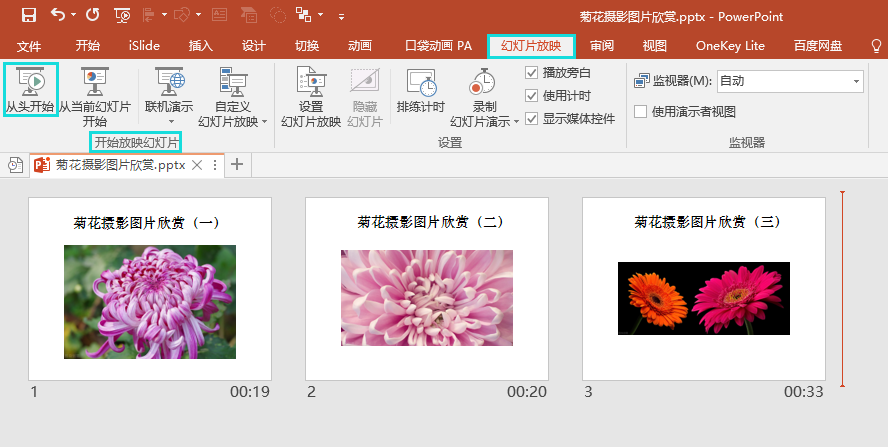Switch to the 审阅 (Review) tab

(x=601, y=46)
